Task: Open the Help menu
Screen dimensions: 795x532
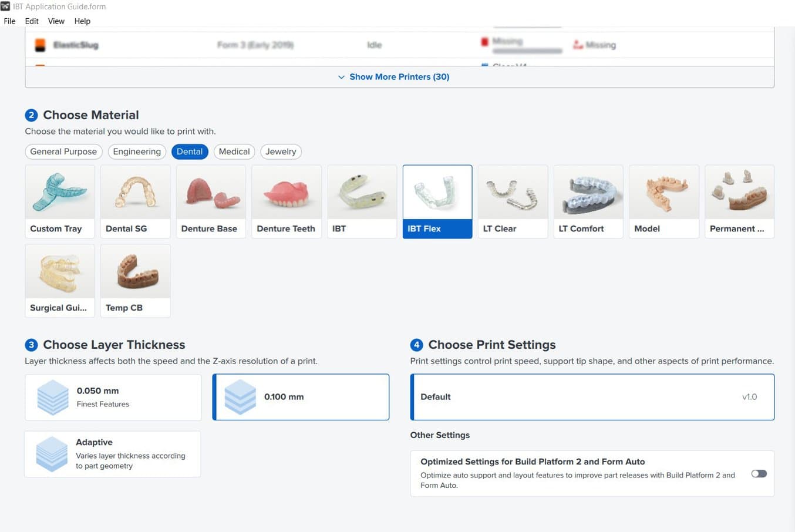Action: pos(82,21)
